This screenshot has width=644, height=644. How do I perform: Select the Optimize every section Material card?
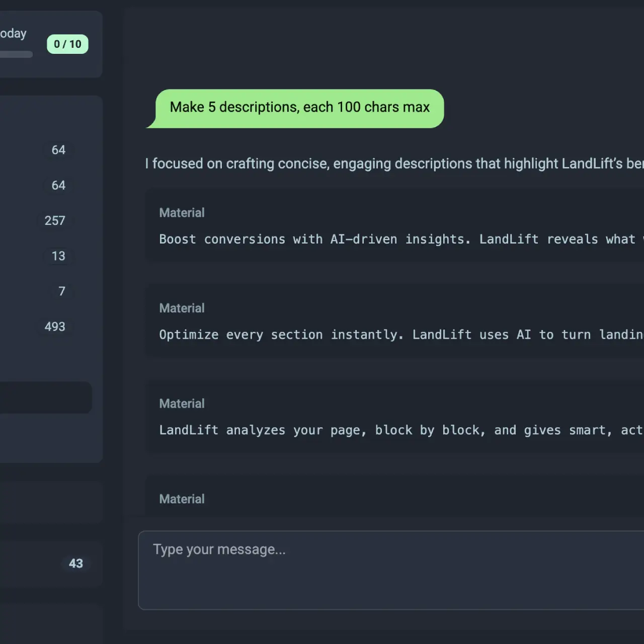tap(352, 321)
